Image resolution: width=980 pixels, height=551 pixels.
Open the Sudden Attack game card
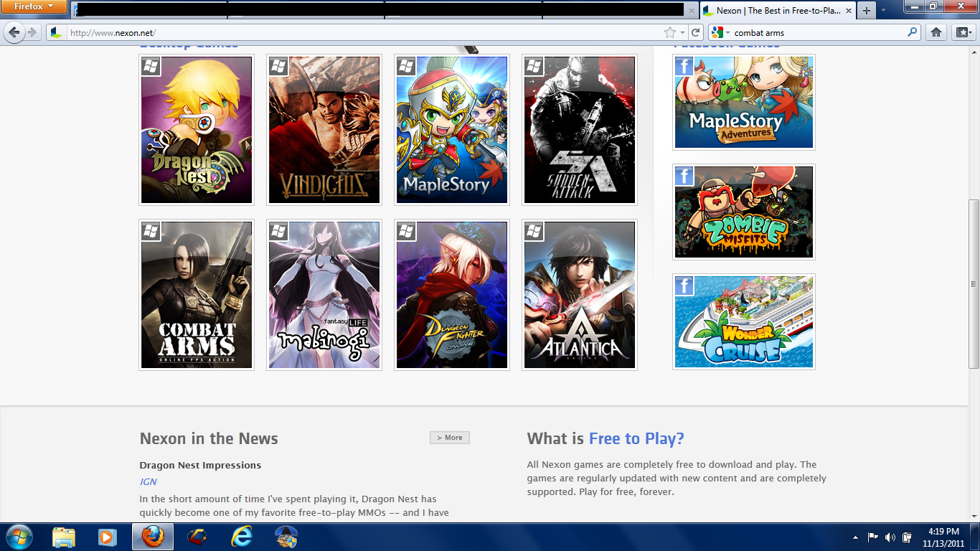(x=580, y=130)
